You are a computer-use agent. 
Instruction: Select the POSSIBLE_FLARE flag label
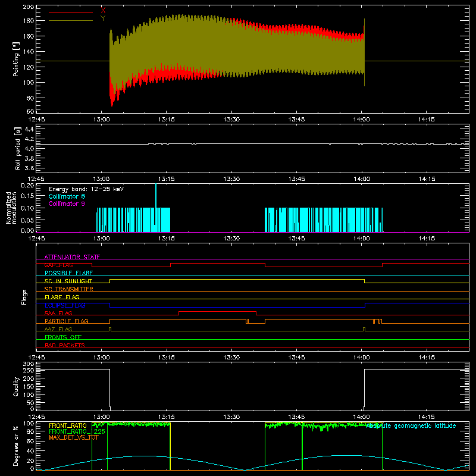point(68,273)
